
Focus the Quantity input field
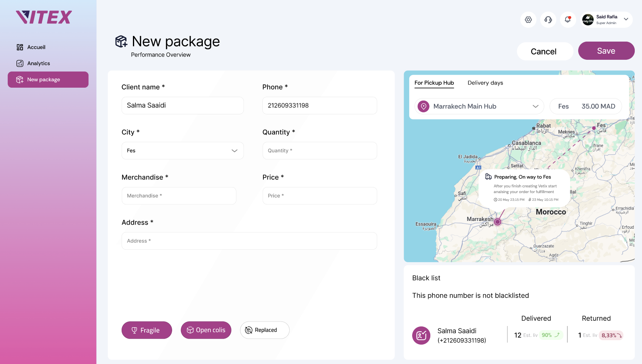coord(320,151)
